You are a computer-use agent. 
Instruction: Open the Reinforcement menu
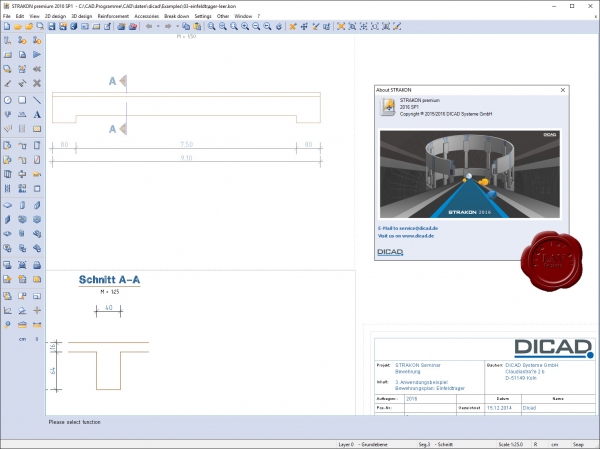[113, 16]
